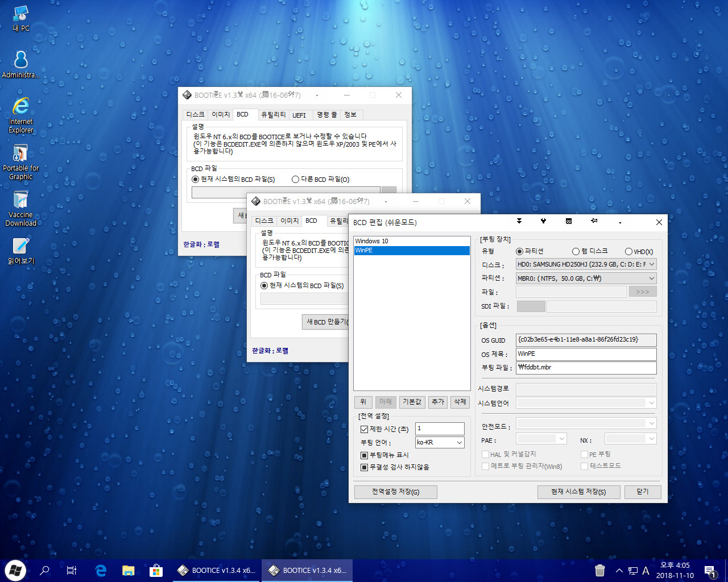728x582 pixels.
Task: Open Task View on taskbar
Action: (x=72, y=570)
